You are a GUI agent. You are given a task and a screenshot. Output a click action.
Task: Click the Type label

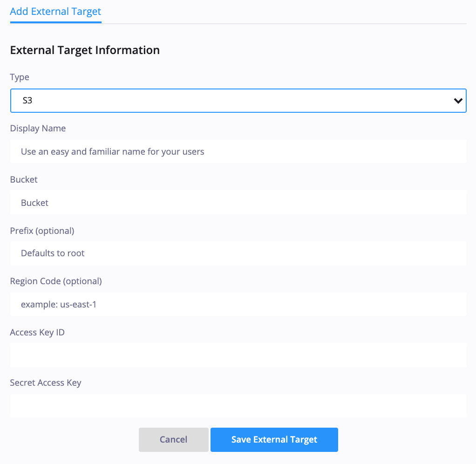point(20,77)
